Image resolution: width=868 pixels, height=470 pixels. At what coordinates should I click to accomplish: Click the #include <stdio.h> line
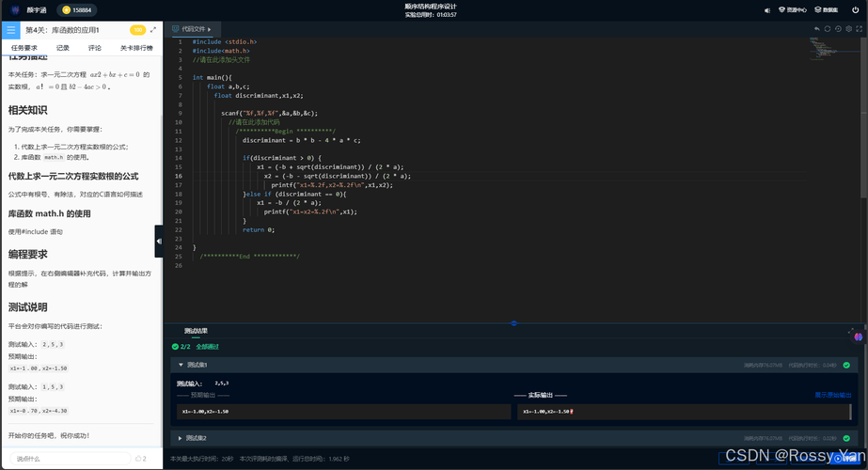point(225,41)
